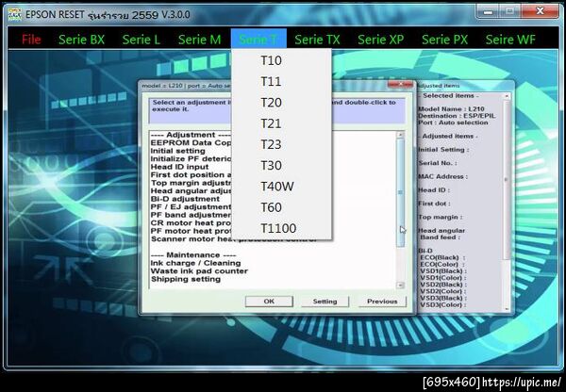Screen dimensions: 566x392
Task: Select Initialize PF deterioration item
Action: [x=191, y=158]
